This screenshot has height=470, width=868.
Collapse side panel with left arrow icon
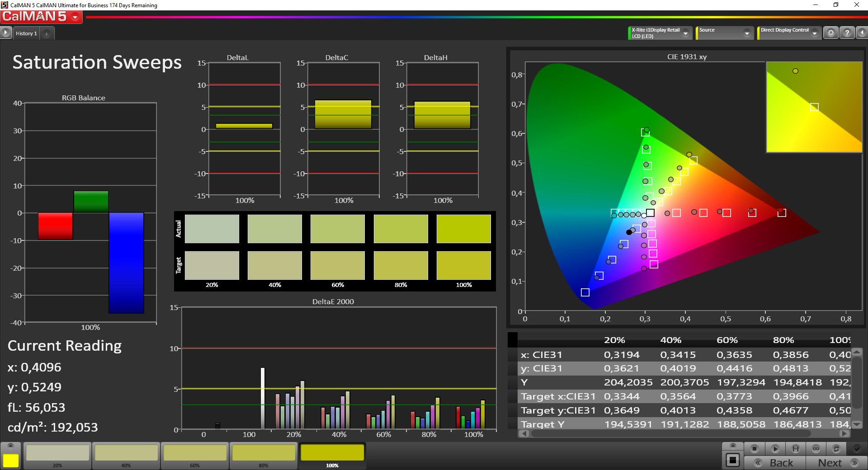(862, 33)
